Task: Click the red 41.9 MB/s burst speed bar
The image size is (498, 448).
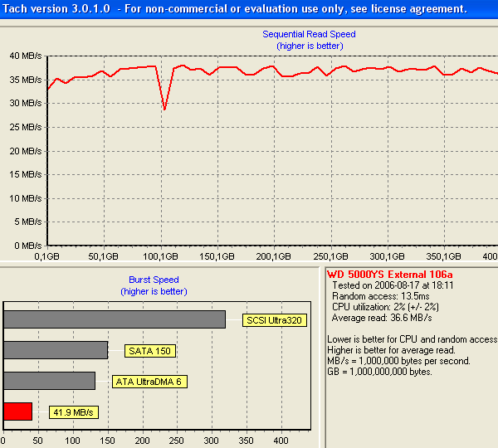Action: click(17, 411)
